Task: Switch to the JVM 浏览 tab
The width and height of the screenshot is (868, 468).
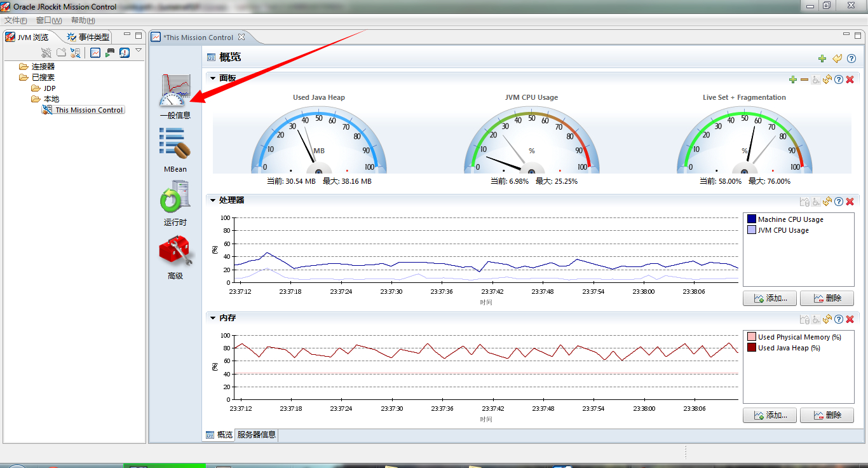Action: pos(27,37)
